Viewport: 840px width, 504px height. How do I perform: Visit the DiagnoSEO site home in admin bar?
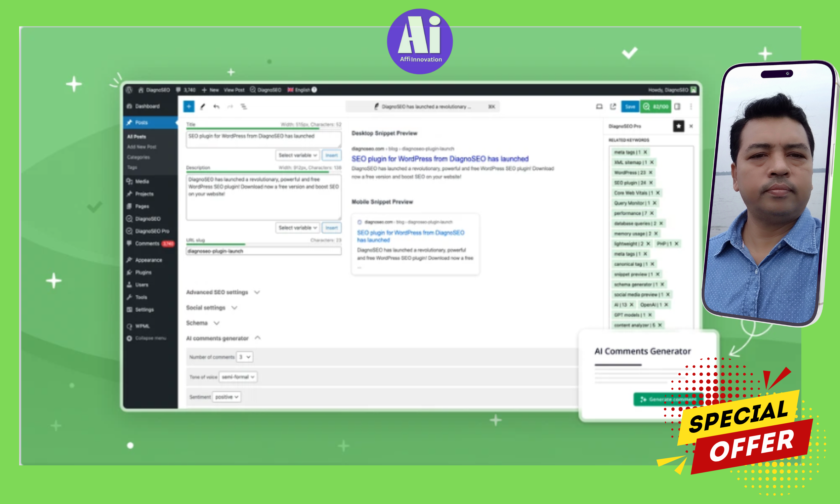[x=154, y=90]
